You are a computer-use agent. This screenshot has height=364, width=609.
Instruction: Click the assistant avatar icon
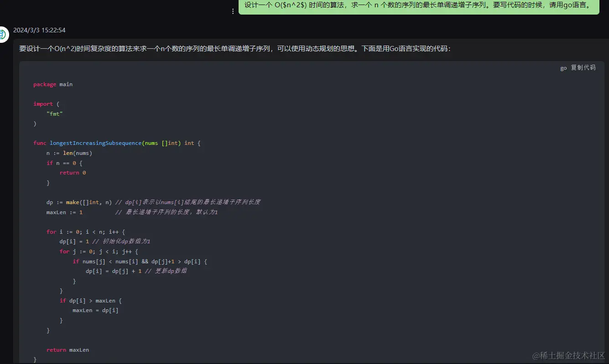4,35
